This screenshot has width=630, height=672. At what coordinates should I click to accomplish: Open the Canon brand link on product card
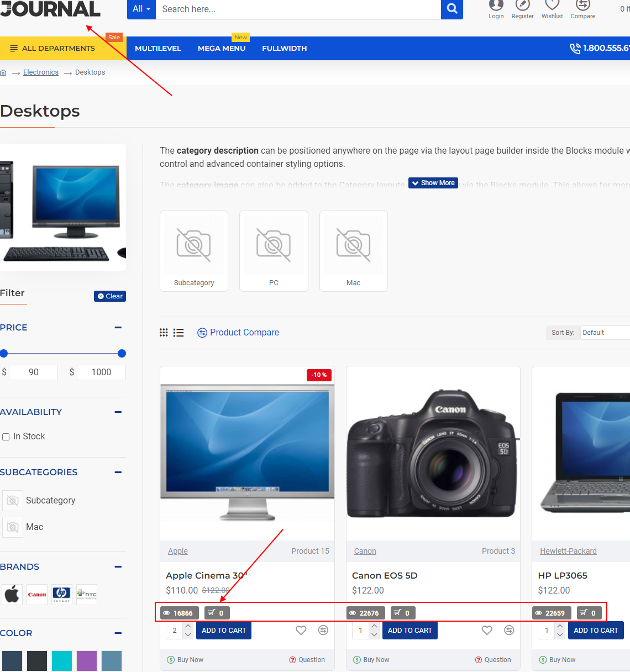(x=365, y=551)
